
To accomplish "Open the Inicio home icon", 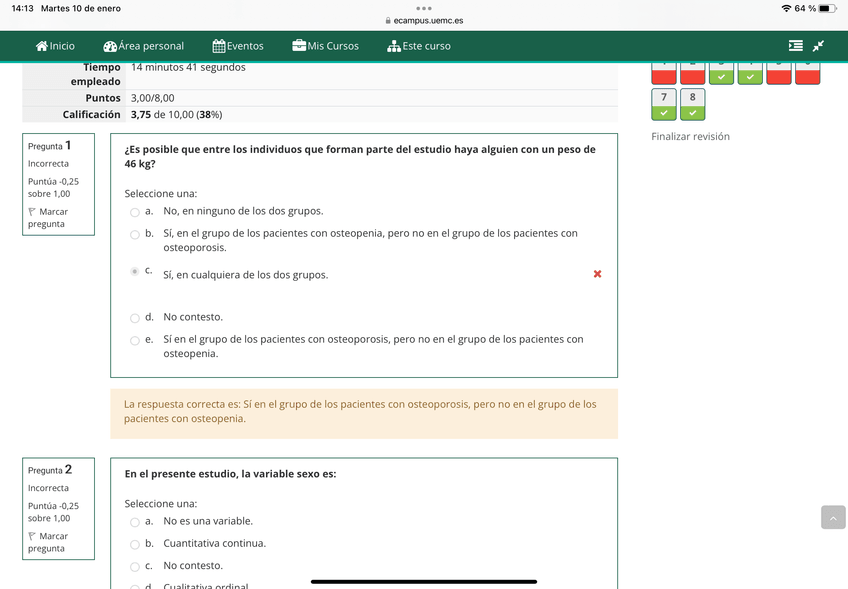I will tap(42, 45).
